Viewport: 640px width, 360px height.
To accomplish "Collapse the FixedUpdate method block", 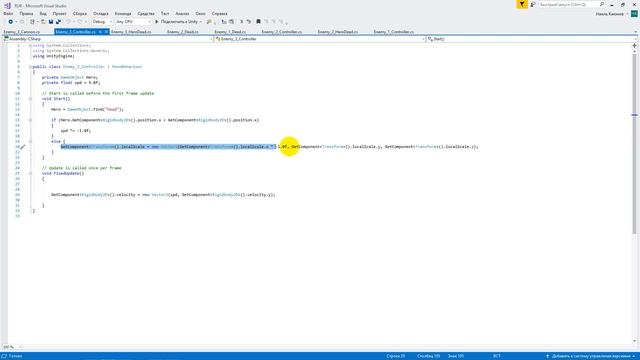I will 30,173.
